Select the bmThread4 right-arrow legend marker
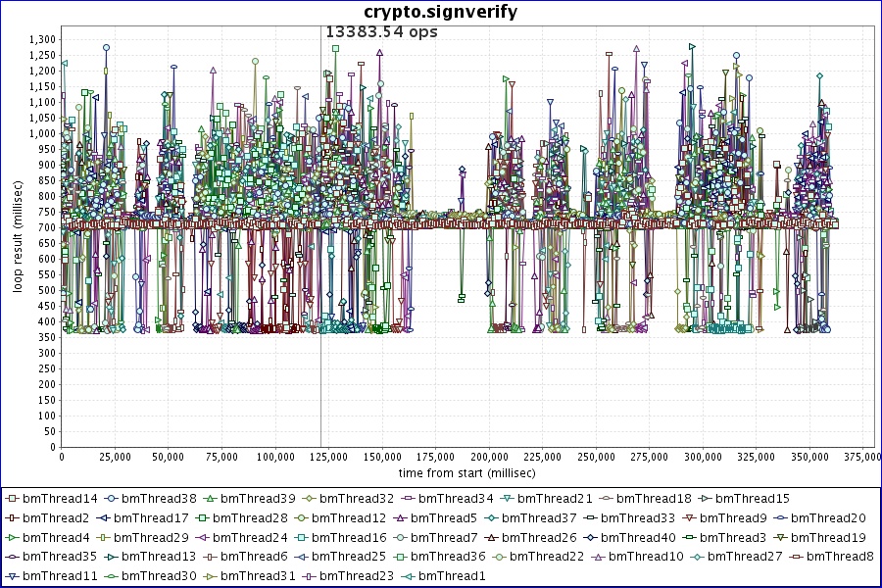This screenshot has height=588, width=882. (14, 538)
